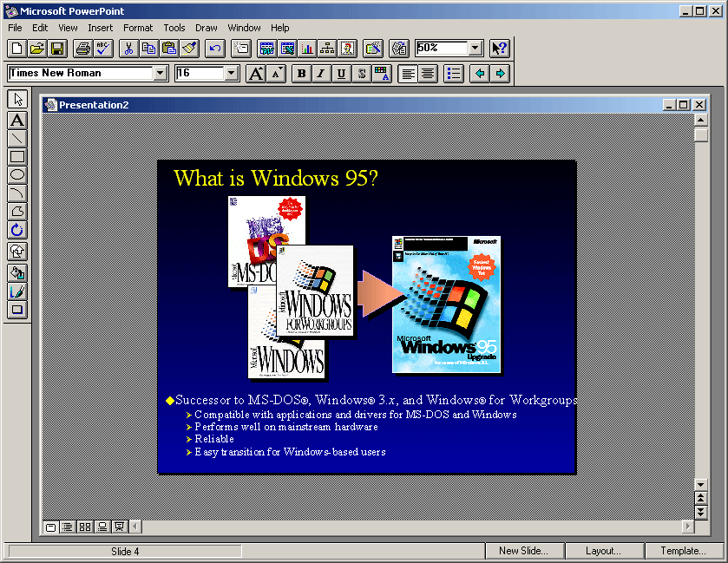Save the presentation with the floppy disk icon
The height and width of the screenshot is (563, 728).
pos(57,49)
